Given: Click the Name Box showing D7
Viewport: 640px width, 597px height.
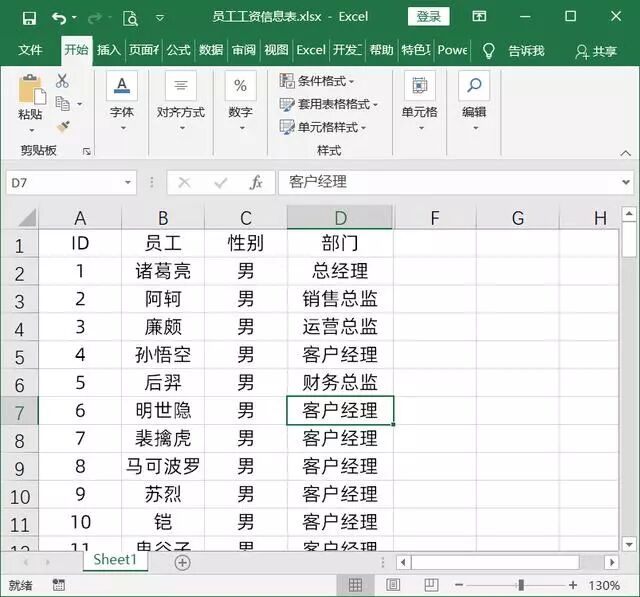Looking at the screenshot, I should coord(64,183).
